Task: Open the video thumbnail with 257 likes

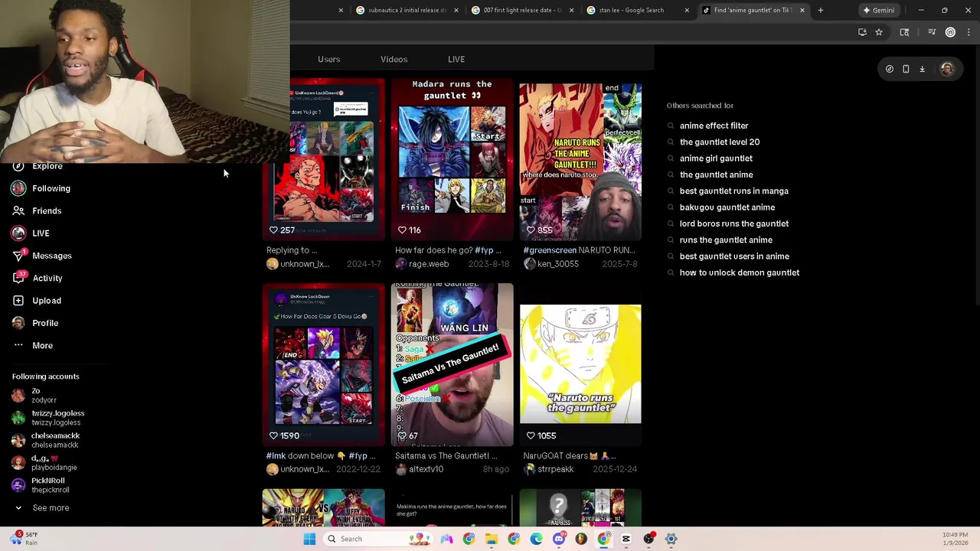Action: [x=323, y=158]
